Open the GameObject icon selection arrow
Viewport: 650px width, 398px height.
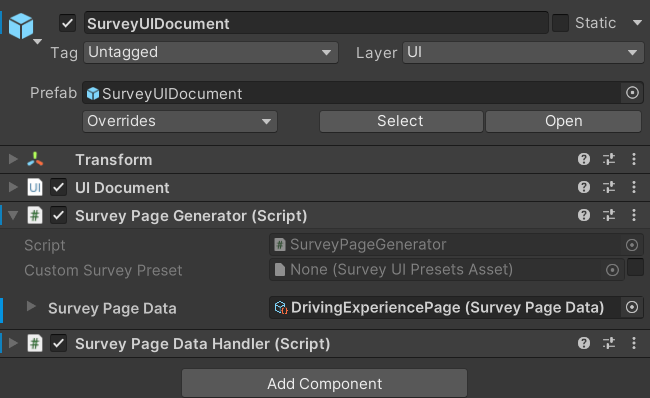37,41
